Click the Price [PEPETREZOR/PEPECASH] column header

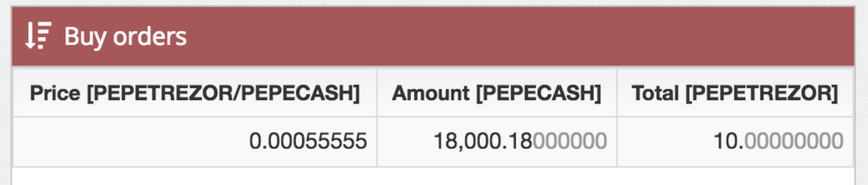tap(195, 93)
